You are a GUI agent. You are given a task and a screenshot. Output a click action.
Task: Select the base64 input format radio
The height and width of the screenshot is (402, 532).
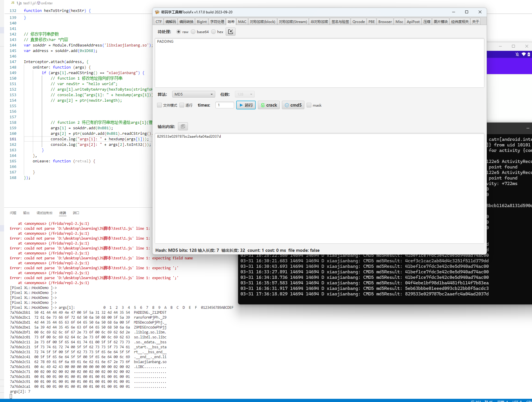(x=193, y=32)
